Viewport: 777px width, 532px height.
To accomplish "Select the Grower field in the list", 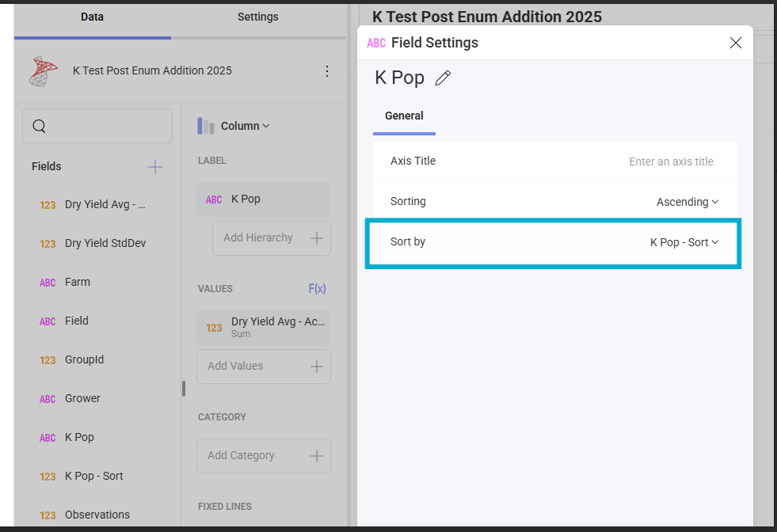I will (82, 398).
